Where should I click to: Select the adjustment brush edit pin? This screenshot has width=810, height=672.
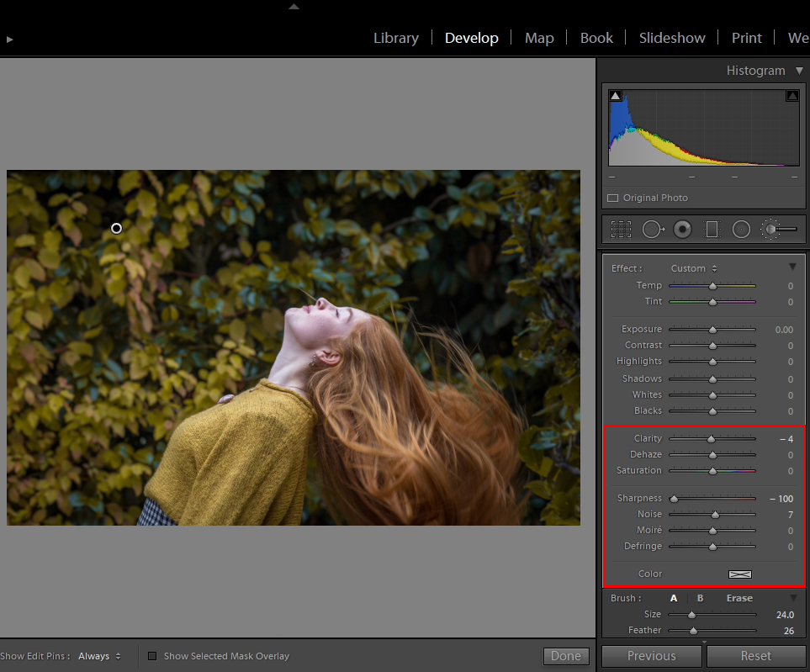point(117,228)
